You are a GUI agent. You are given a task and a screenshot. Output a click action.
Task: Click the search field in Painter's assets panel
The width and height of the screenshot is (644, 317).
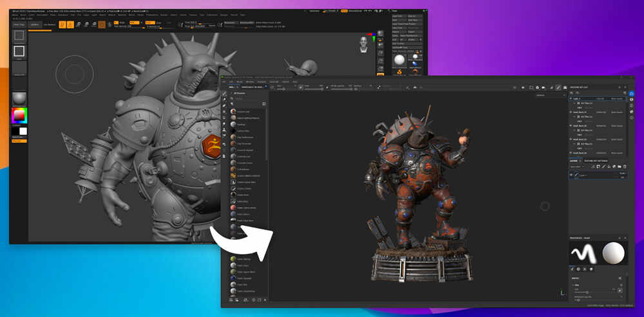(247, 98)
